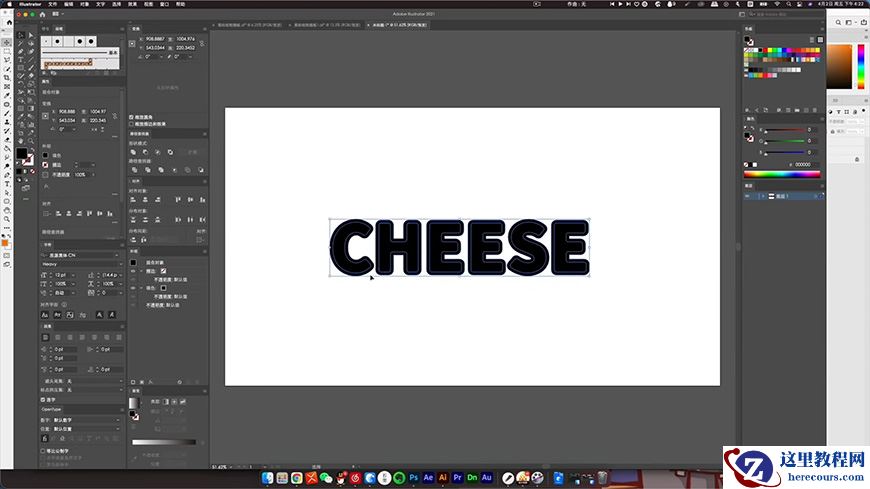Click the paragraph align-center icon

coord(57,337)
